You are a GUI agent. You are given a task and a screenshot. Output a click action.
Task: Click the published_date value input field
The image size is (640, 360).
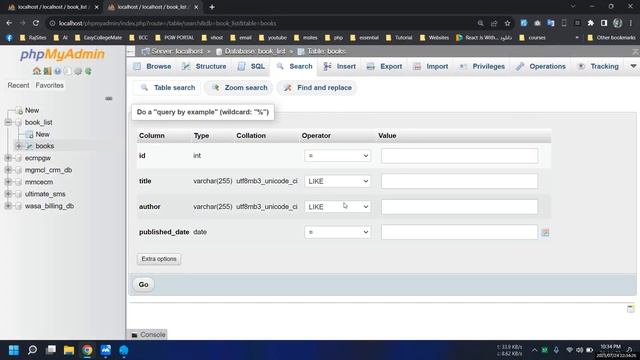(x=459, y=232)
